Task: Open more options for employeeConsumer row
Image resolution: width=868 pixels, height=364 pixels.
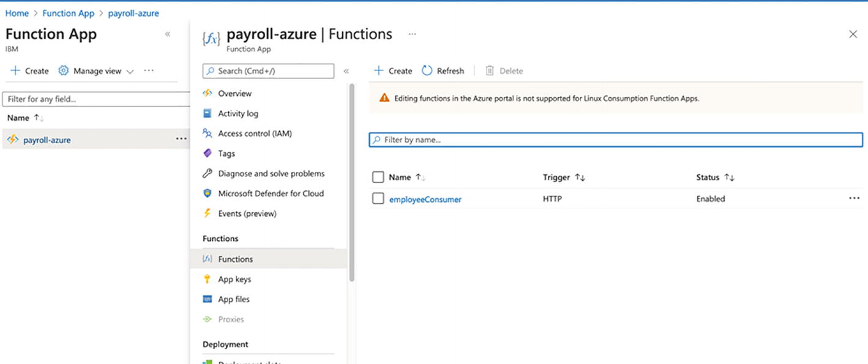Action: point(854,198)
